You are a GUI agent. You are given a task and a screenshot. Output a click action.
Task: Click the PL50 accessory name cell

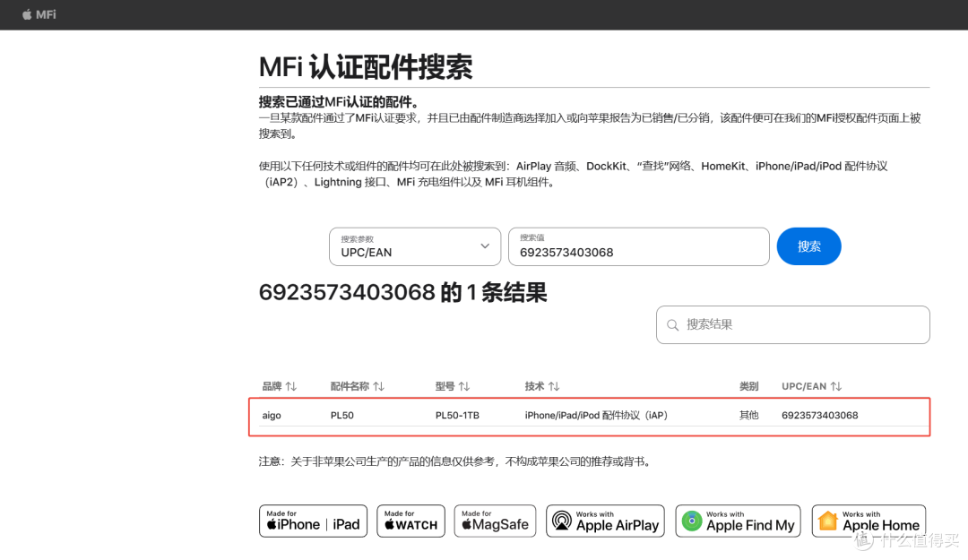click(342, 416)
